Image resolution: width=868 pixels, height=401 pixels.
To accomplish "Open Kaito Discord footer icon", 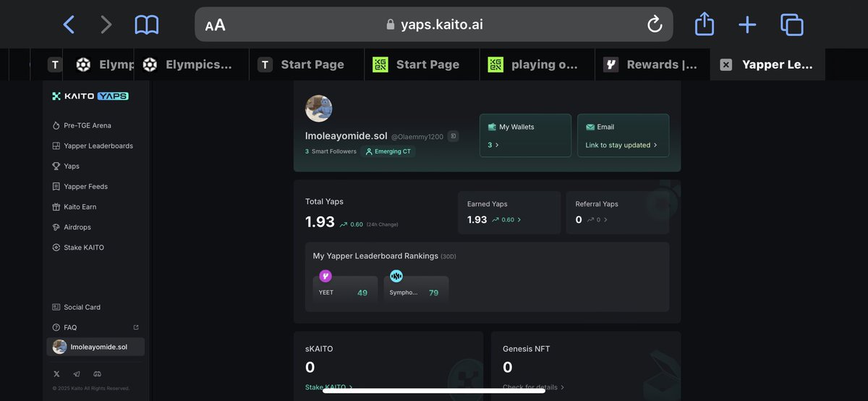I will click(x=97, y=373).
